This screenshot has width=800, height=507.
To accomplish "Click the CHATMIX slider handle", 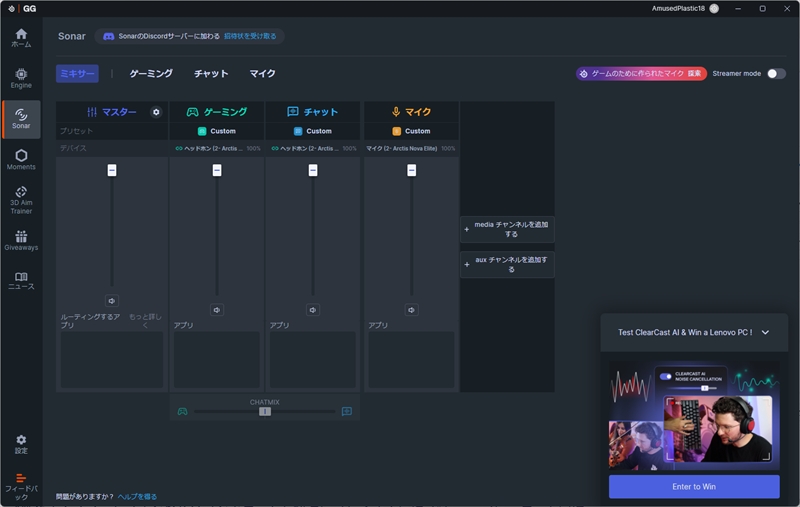I will (264, 411).
